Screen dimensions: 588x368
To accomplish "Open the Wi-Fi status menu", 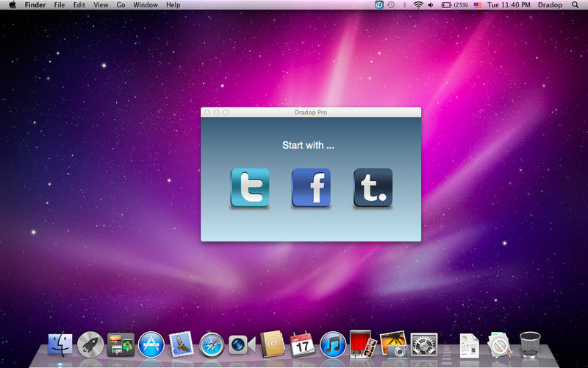I will (418, 5).
